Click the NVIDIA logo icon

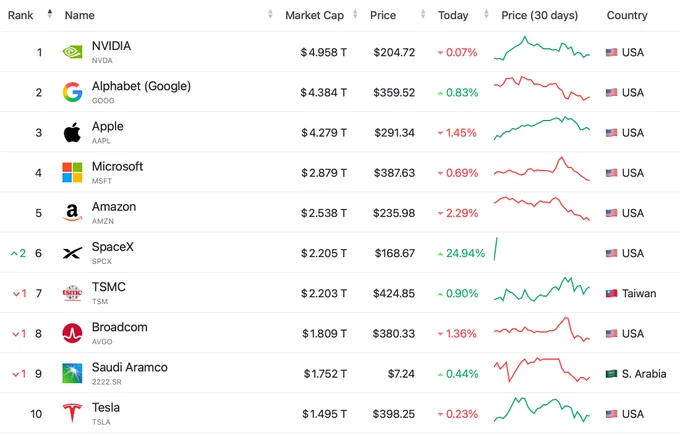coord(72,52)
